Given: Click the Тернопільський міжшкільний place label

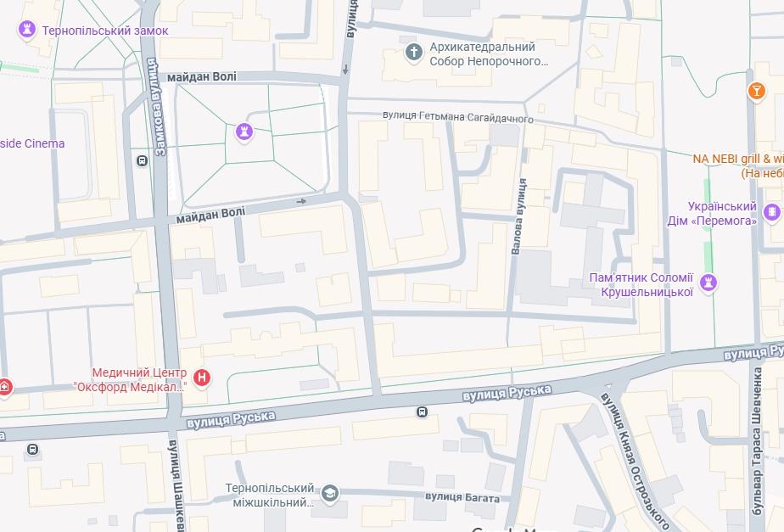Looking at the screenshot, I should 270,495.
